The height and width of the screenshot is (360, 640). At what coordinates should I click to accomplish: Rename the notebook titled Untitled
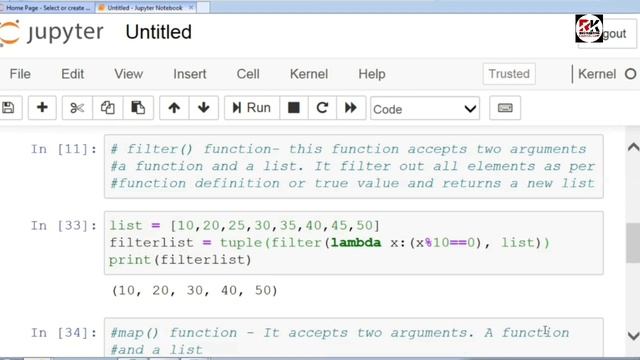159,32
